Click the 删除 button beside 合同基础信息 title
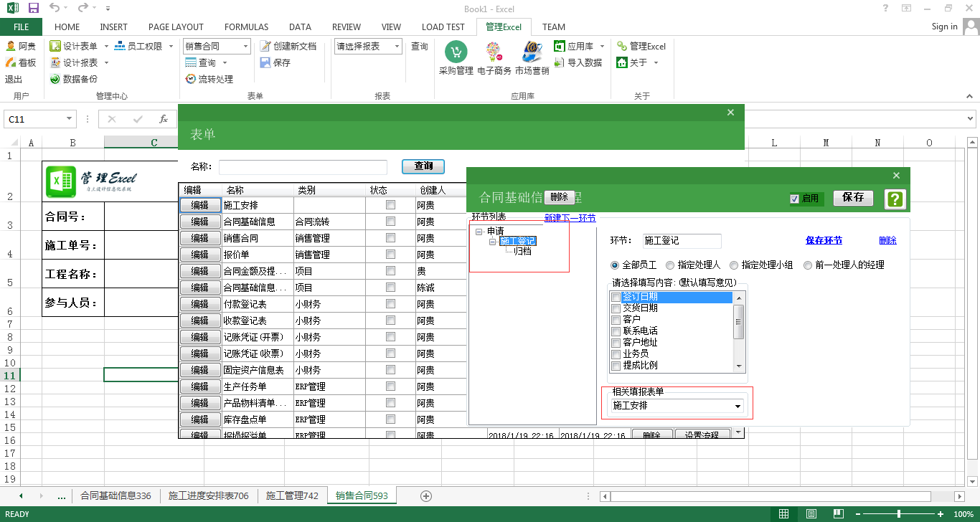The width and height of the screenshot is (980, 522). 559,197
